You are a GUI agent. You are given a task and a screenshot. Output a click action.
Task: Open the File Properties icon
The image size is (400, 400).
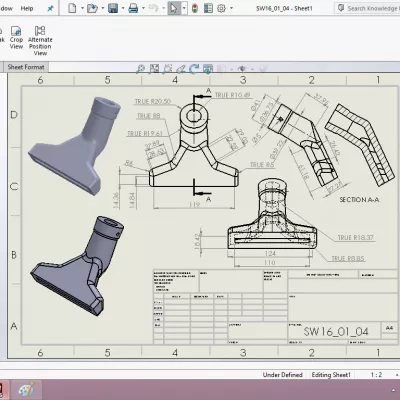(x=208, y=8)
